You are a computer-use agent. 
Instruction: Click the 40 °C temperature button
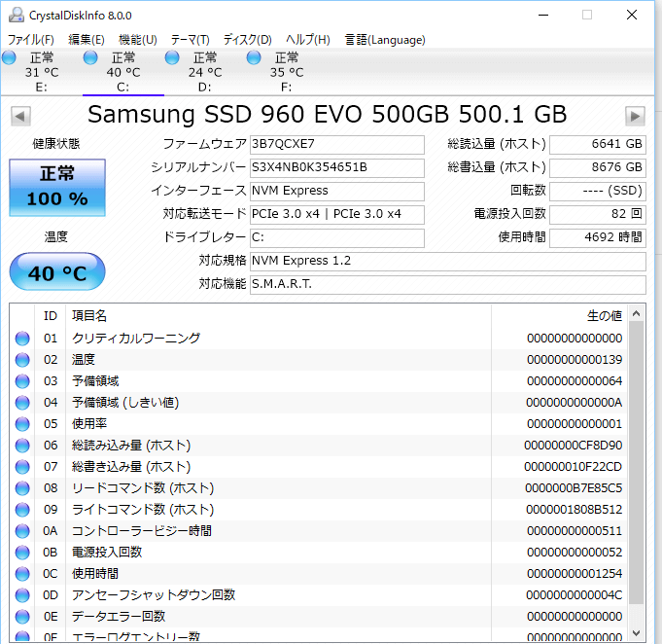(x=57, y=271)
